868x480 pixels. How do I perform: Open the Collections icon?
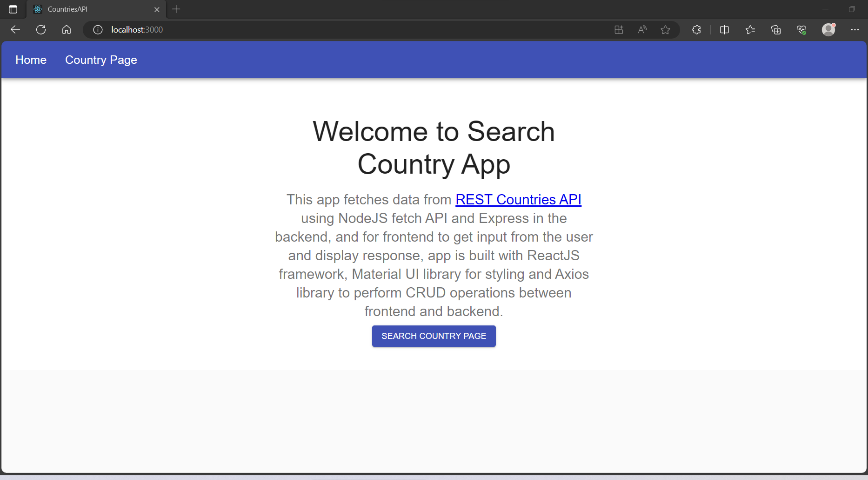coord(775,29)
